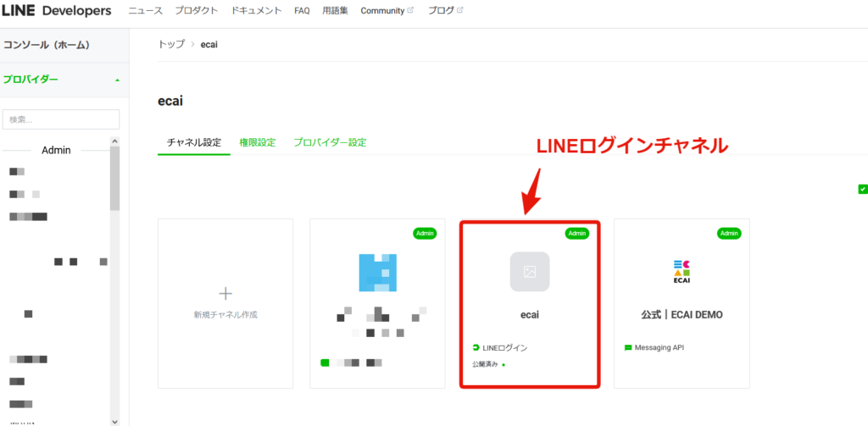Click the Admin badge on ECAI DEMO card
The height and width of the screenshot is (426, 868).
coord(729,234)
